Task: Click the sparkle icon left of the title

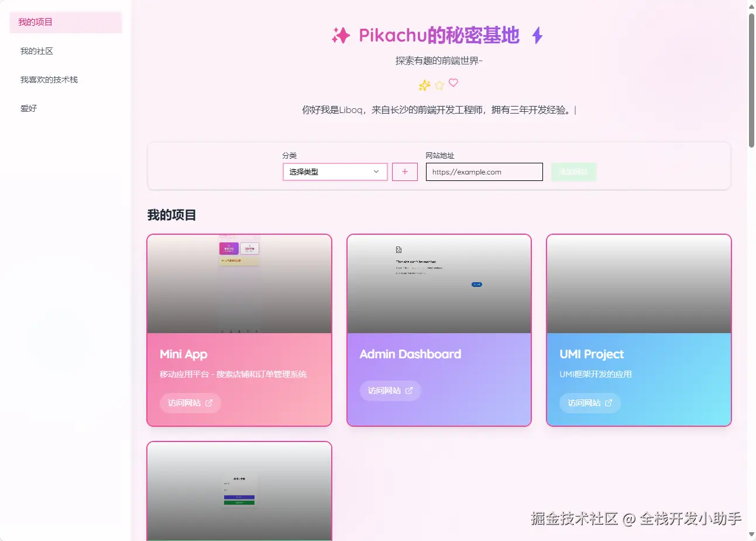Action: 340,36
